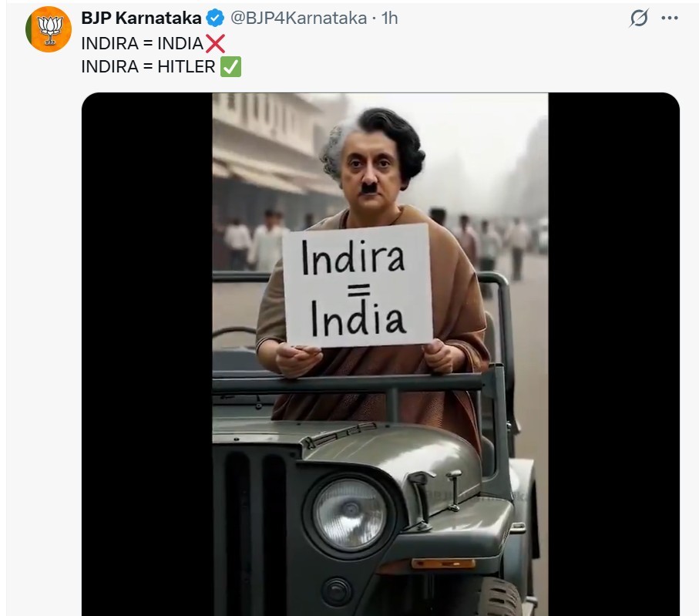Click the 'INDIRA = INDIA' text line
Viewport: 699px width, 616px height.
pyautogui.click(x=143, y=44)
